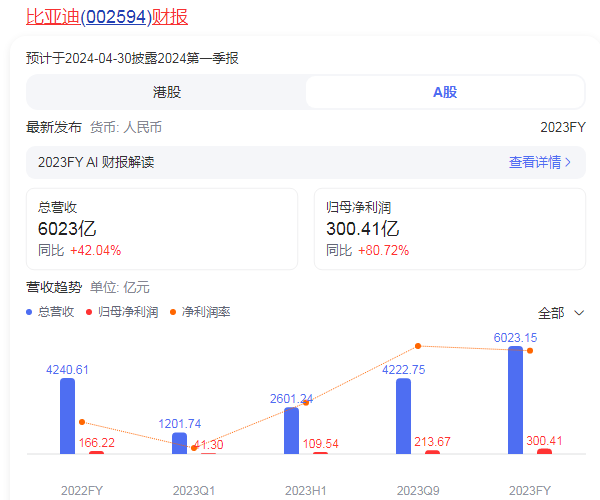The image size is (600, 500).
Task: Click the 166.22 profit value label
Action: click(97, 443)
